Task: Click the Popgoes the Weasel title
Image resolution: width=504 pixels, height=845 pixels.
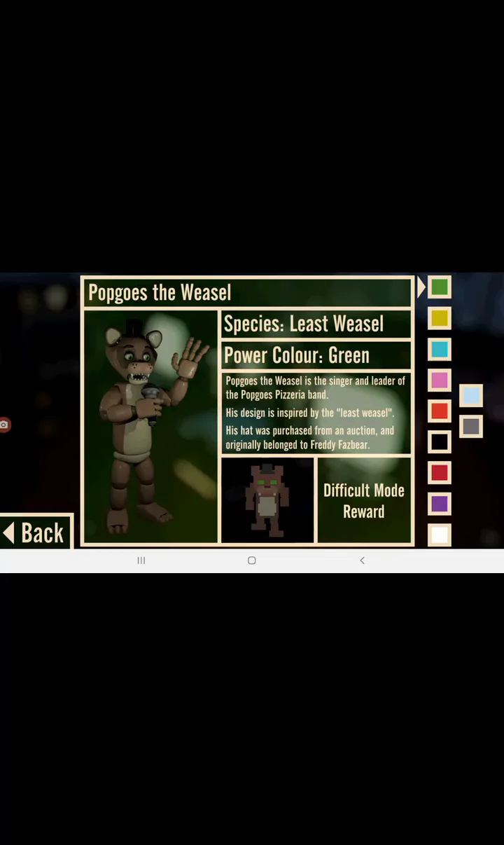Action: click(160, 293)
